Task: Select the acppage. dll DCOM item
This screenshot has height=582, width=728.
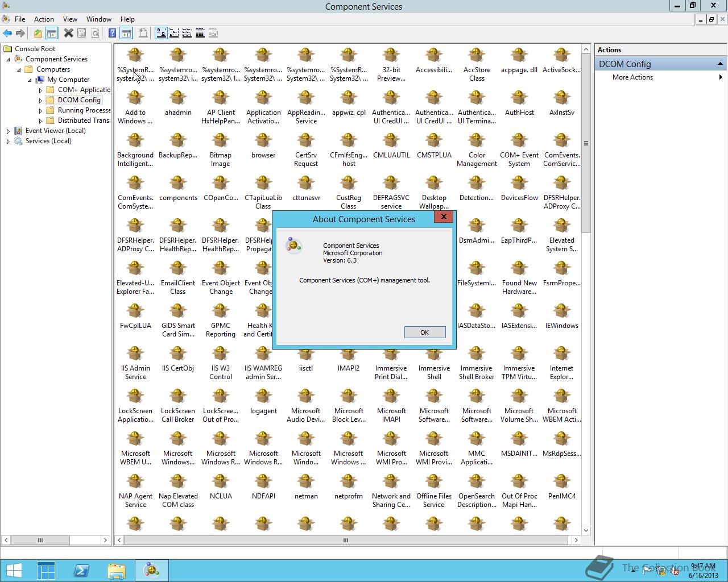Action: click(519, 61)
